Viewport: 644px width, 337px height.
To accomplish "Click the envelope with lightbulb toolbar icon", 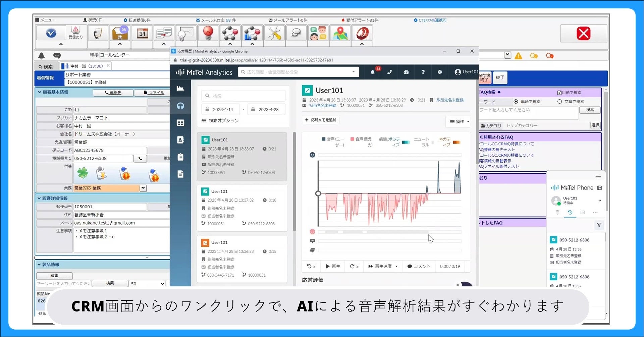I will 186,33.
